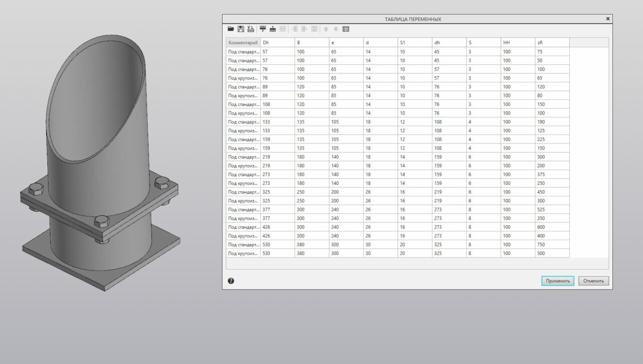643x364 pixels.
Task: Select the d column header
Action: 380,43
